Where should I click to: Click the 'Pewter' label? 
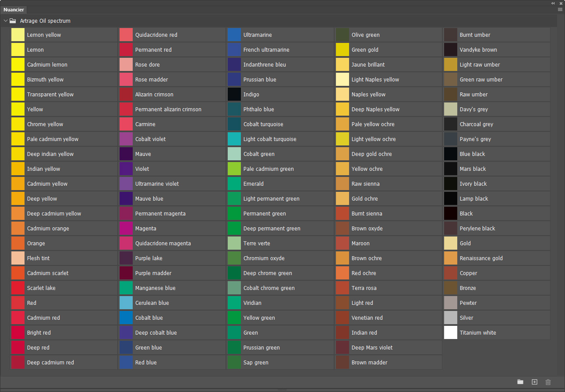pos(468,303)
